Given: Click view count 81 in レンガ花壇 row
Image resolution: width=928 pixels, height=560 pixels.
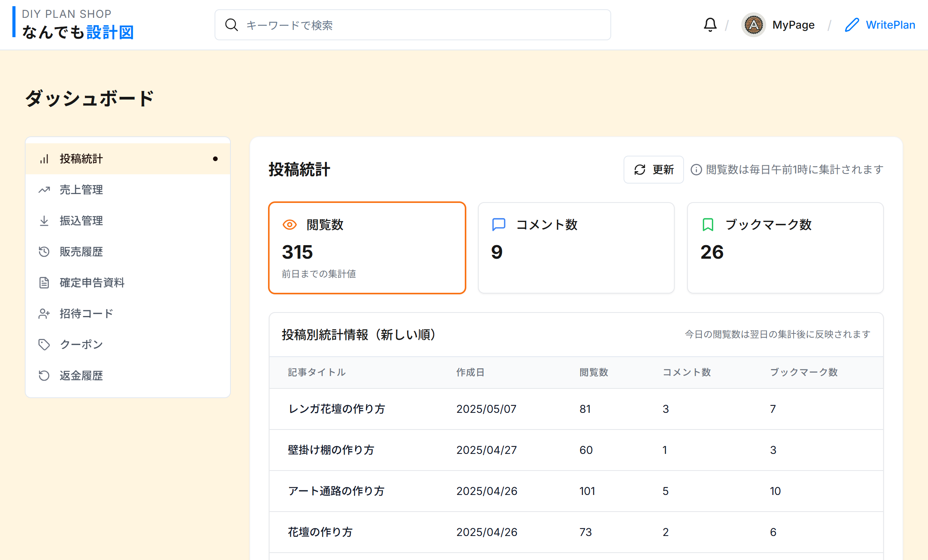Looking at the screenshot, I should 585,409.
